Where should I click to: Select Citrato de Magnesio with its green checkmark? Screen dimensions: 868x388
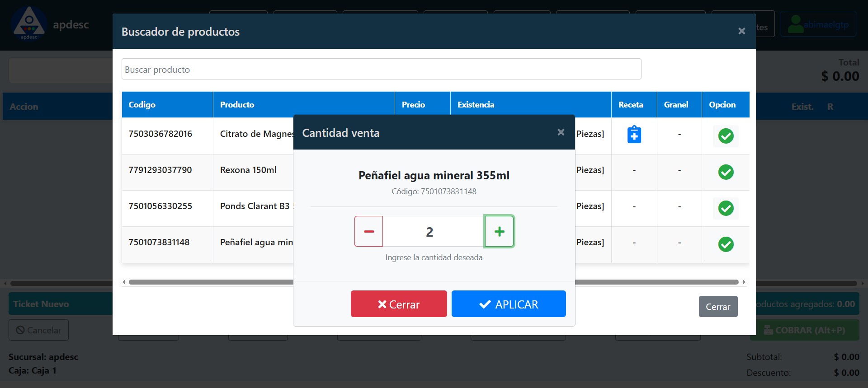(x=726, y=136)
